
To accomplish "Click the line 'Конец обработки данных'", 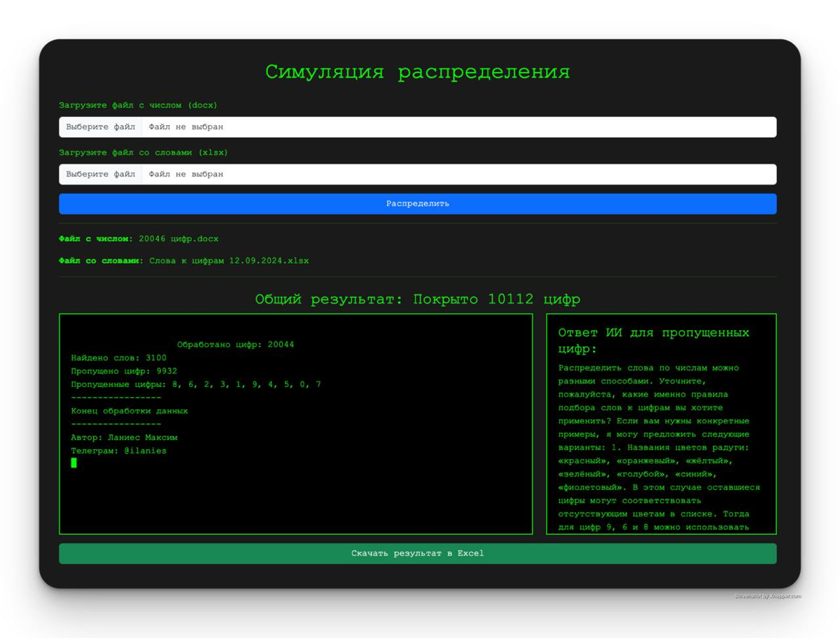I will tap(129, 411).
